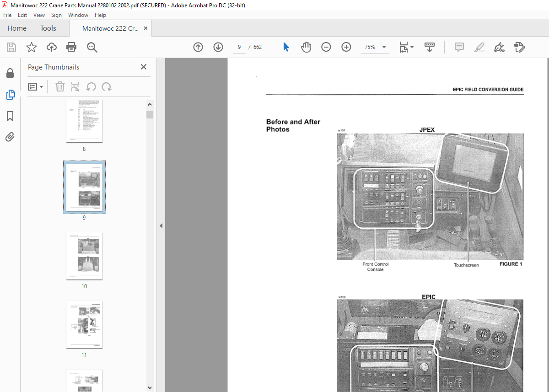Image resolution: width=549 pixels, height=392 pixels.
Task: Go to the next page with the down arrow
Action: 218,47
